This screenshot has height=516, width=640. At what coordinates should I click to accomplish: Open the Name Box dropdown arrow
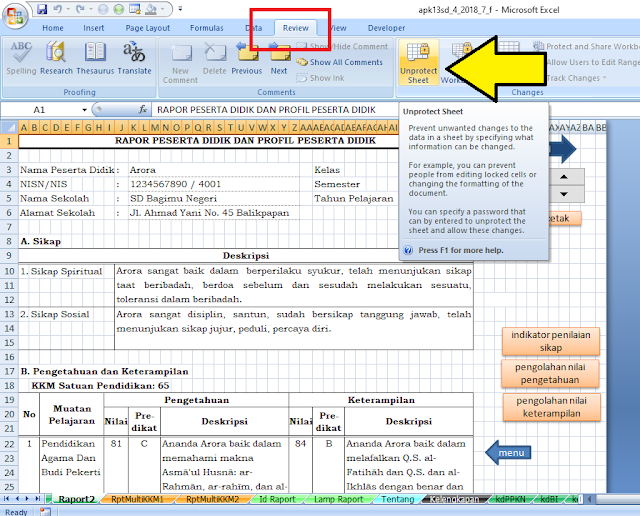84,110
